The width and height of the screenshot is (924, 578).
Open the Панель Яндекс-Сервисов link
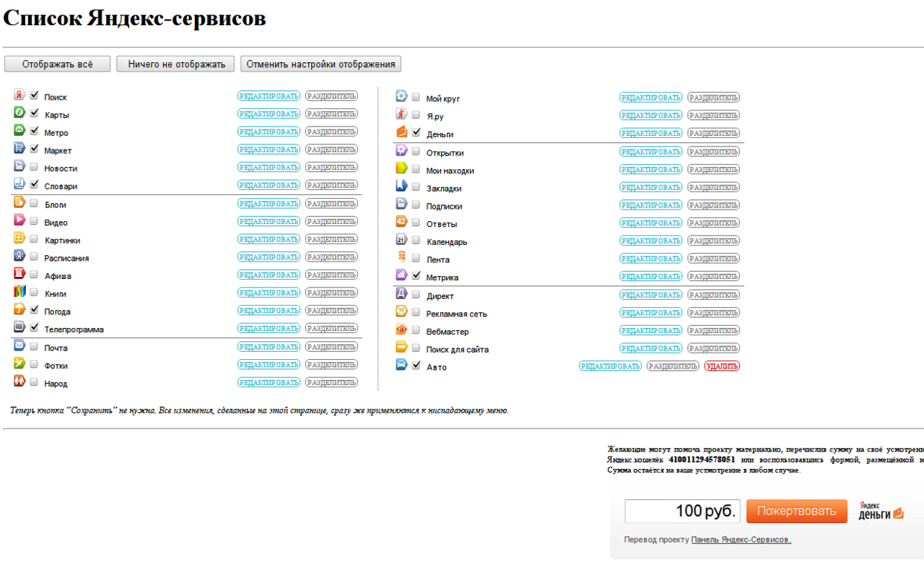tap(741, 540)
